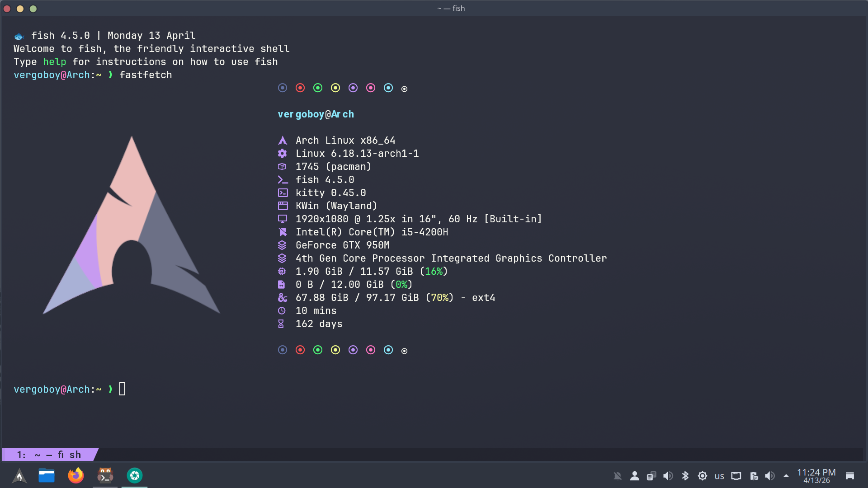Click the show desktop button
The height and width of the screenshot is (488, 868).
[x=850, y=476]
